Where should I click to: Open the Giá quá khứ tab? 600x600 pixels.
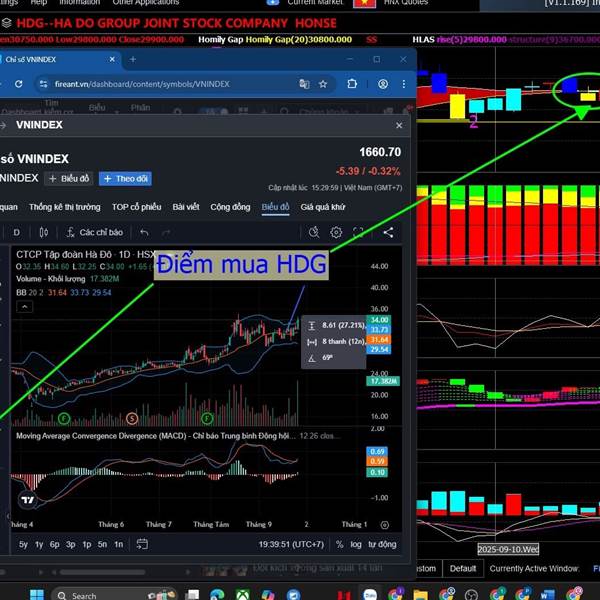323,207
